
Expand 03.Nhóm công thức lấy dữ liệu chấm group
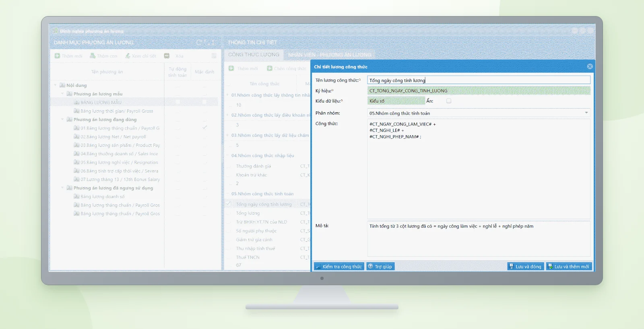227,135
